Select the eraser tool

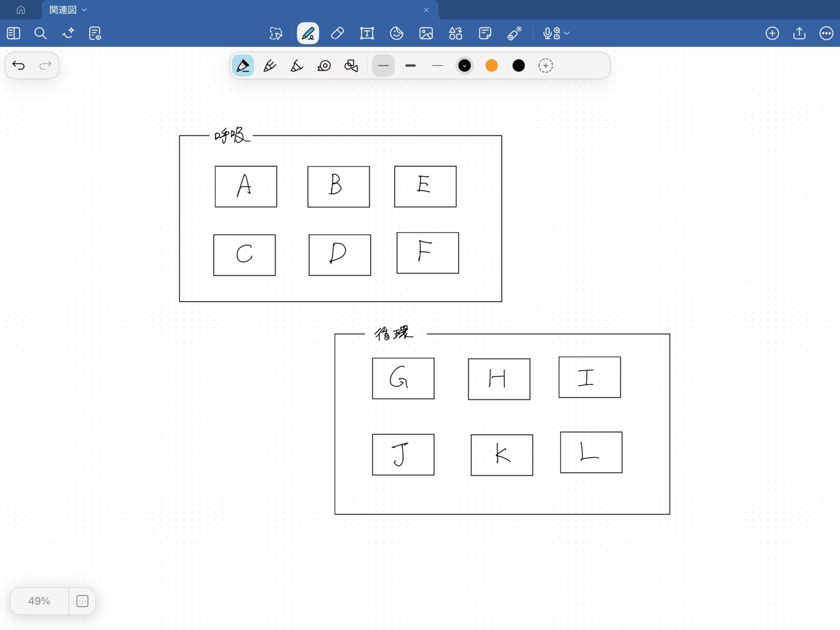coord(337,33)
